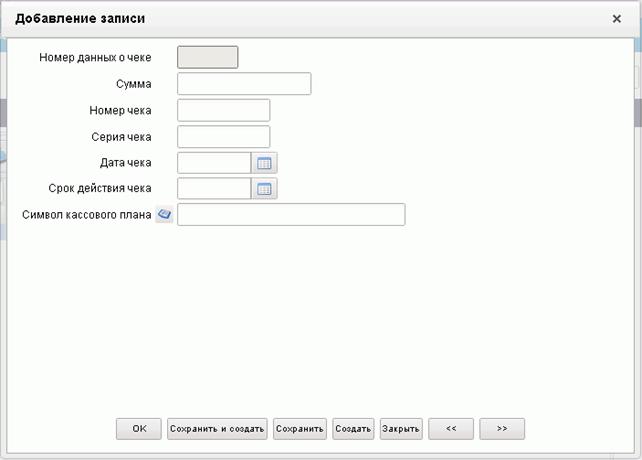Click the Символ кассового плана label
Image resolution: width=642 pixels, height=460 pixels.
coord(87,215)
